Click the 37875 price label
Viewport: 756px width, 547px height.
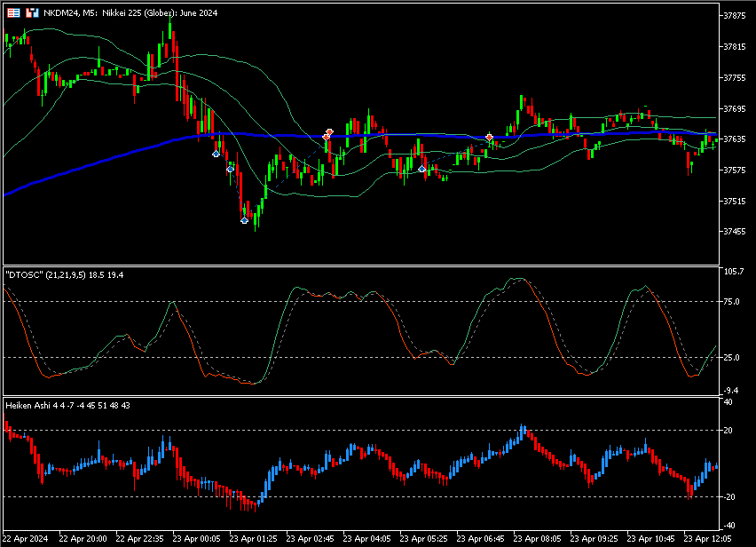[735, 15]
